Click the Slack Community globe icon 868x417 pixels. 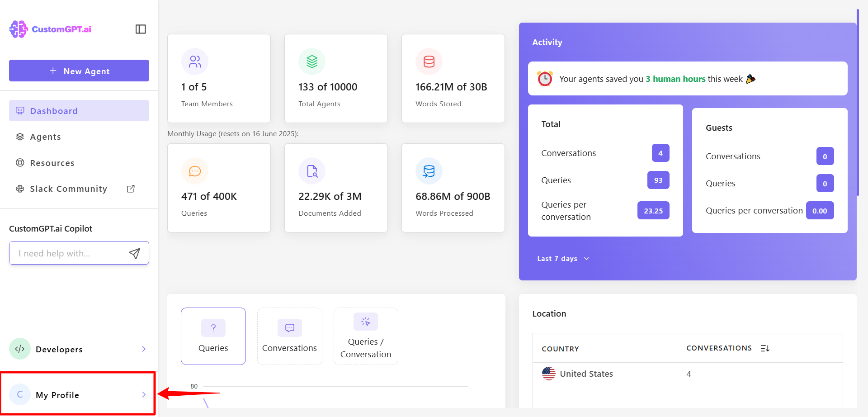[20, 189]
